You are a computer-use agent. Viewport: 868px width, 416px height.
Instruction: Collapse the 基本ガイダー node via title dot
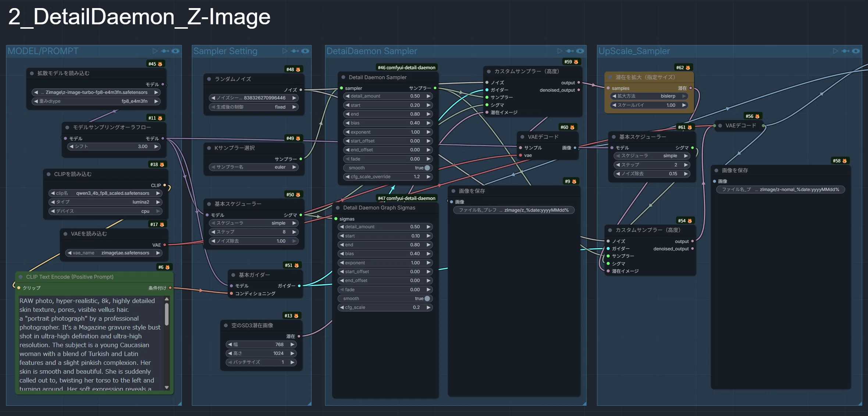[x=233, y=275]
